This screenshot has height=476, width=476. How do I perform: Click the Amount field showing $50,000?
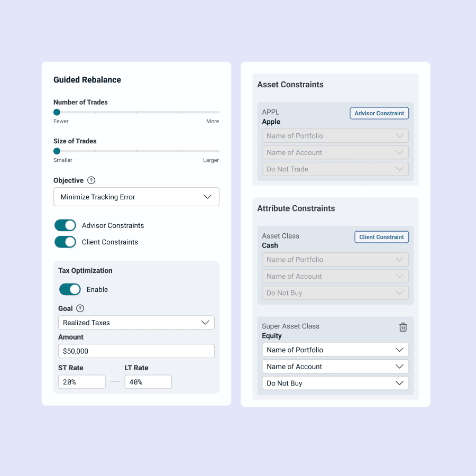click(x=136, y=351)
